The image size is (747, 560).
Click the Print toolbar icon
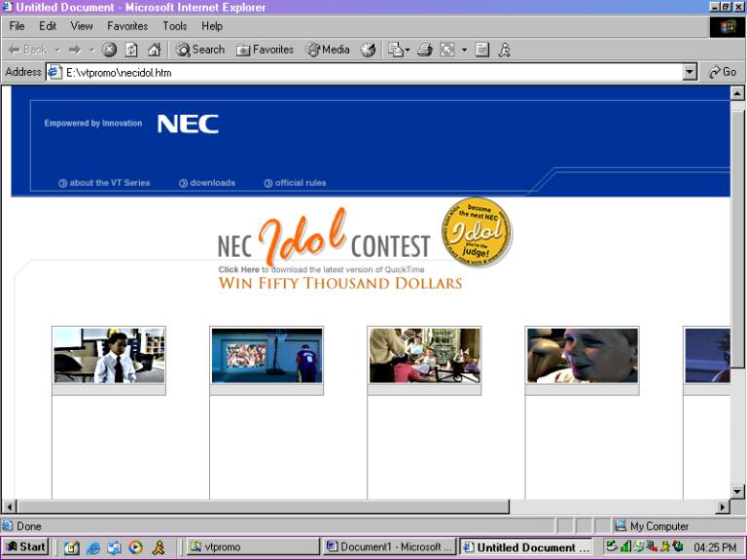[x=424, y=50]
